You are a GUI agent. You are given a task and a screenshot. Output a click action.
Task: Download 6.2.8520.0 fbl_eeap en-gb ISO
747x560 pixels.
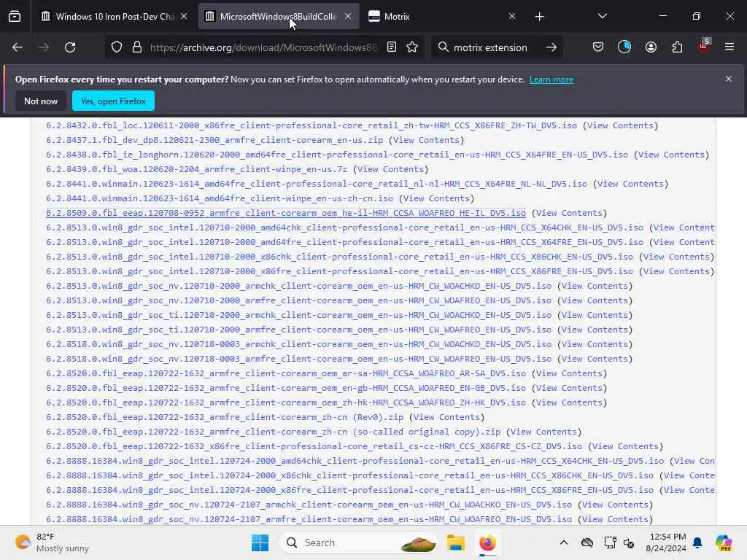pyautogui.click(x=286, y=388)
